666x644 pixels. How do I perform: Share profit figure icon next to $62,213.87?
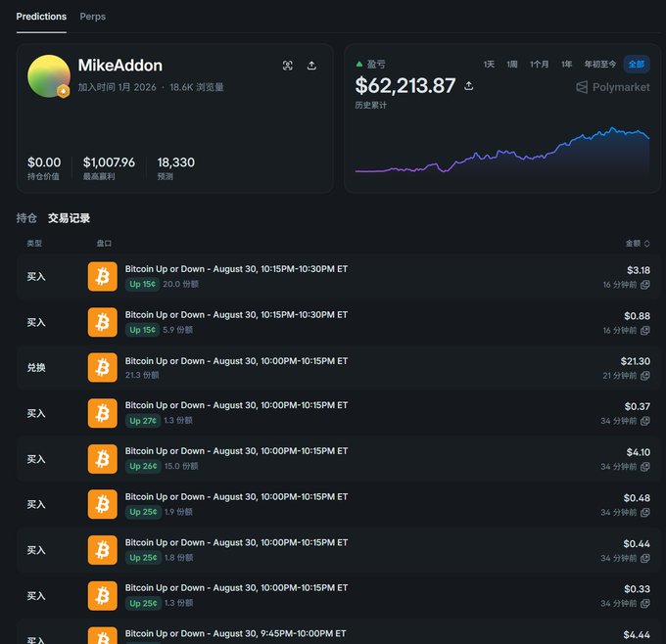(469, 86)
